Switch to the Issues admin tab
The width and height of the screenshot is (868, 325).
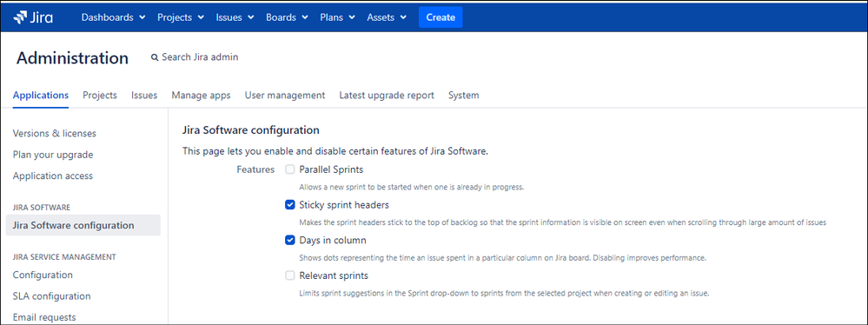144,96
